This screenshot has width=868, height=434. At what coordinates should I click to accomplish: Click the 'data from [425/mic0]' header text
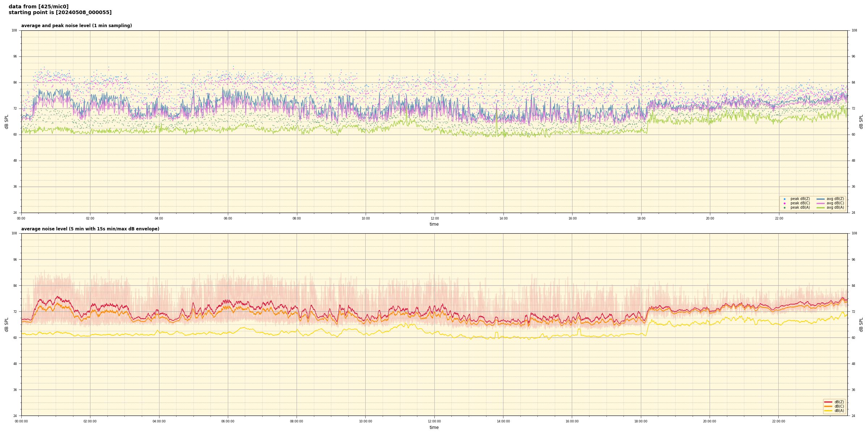(39, 7)
